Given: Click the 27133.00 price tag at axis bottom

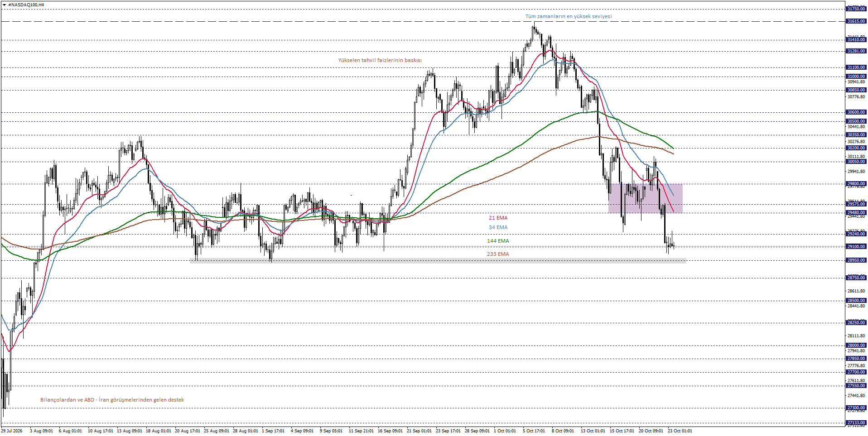Looking at the screenshot, I should 856,423.
